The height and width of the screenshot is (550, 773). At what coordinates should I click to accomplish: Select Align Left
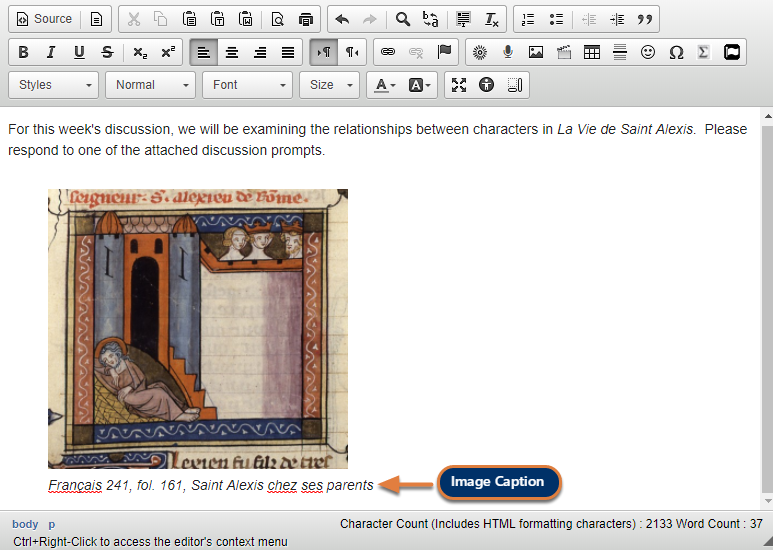click(204, 52)
